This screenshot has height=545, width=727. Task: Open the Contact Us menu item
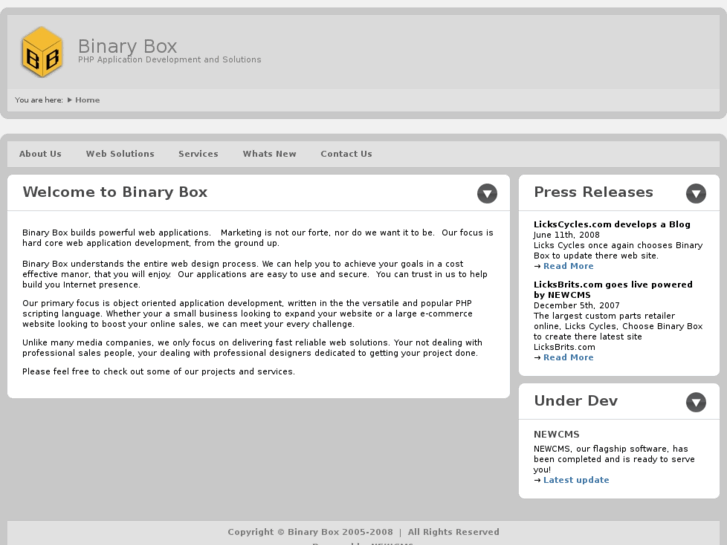pos(346,154)
